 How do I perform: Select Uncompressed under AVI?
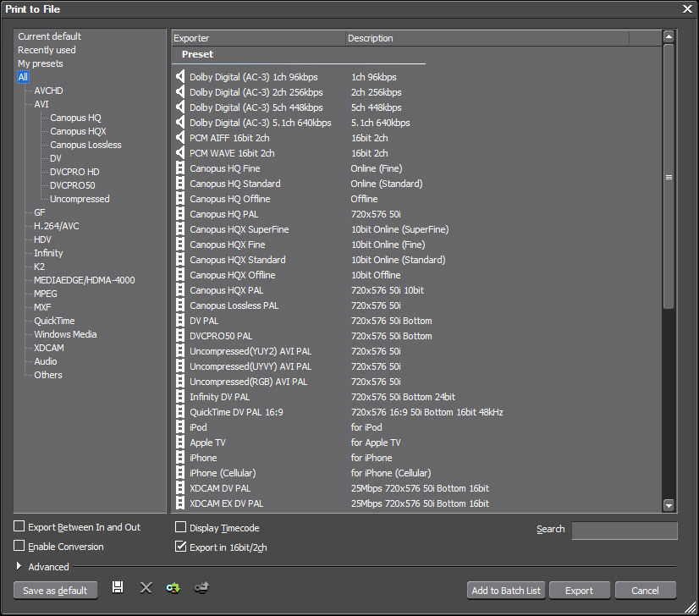coord(80,199)
